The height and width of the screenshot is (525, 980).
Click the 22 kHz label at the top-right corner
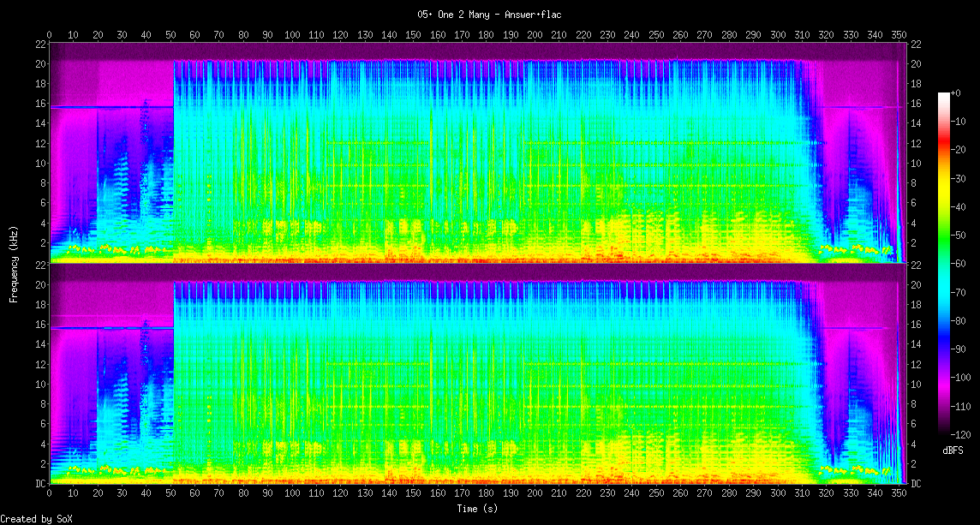(x=915, y=44)
